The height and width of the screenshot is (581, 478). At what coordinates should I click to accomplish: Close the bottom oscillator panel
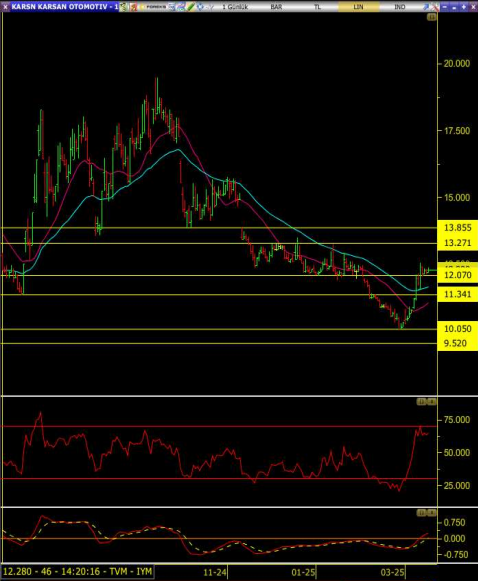432,513
